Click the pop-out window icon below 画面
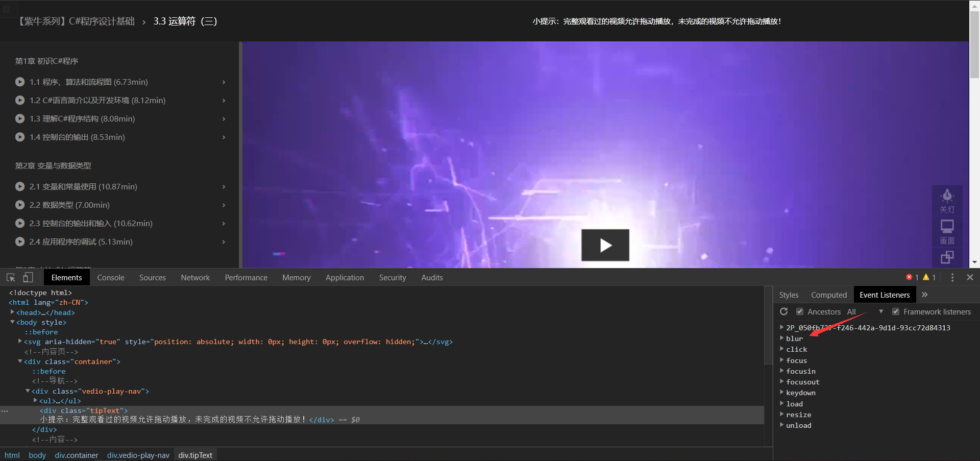This screenshot has height=461, width=980. [947, 257]
